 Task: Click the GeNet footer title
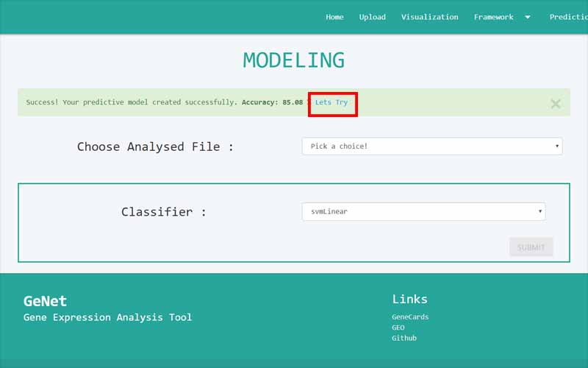click(x=45, y=301)
